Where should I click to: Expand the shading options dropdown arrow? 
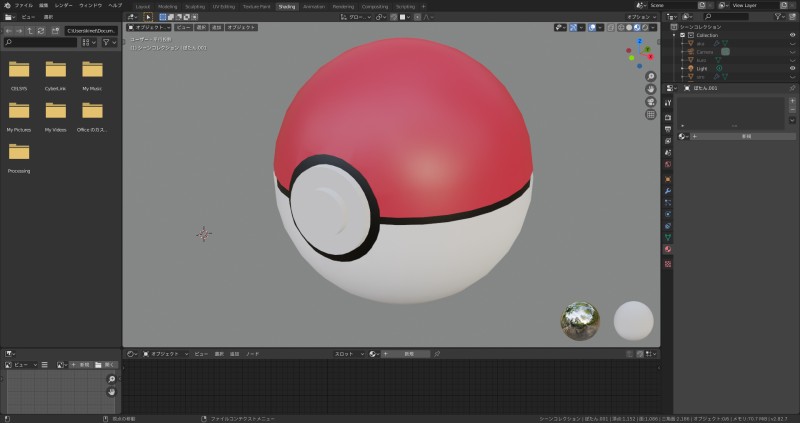[x=654, y=28]
